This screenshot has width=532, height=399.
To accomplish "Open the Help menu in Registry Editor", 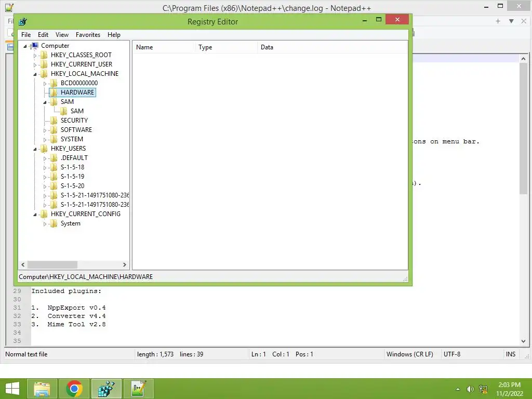I will [x=114, y=35].
